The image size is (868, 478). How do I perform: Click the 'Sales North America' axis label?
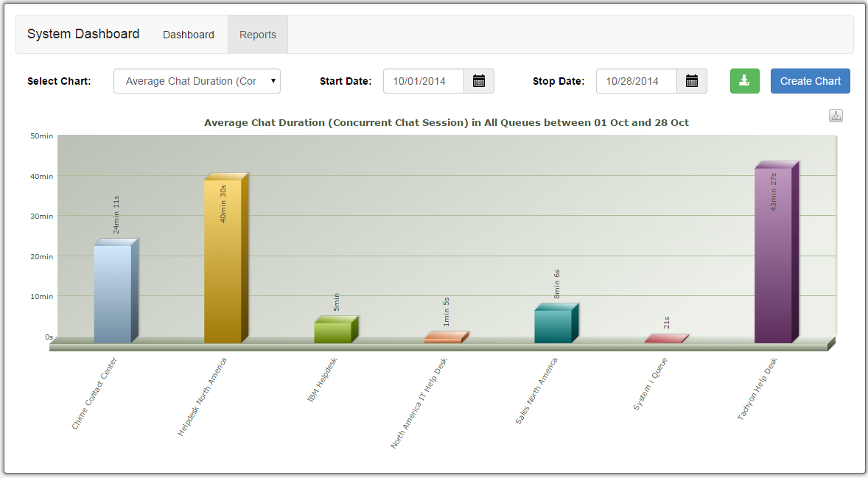coord(536,391)
